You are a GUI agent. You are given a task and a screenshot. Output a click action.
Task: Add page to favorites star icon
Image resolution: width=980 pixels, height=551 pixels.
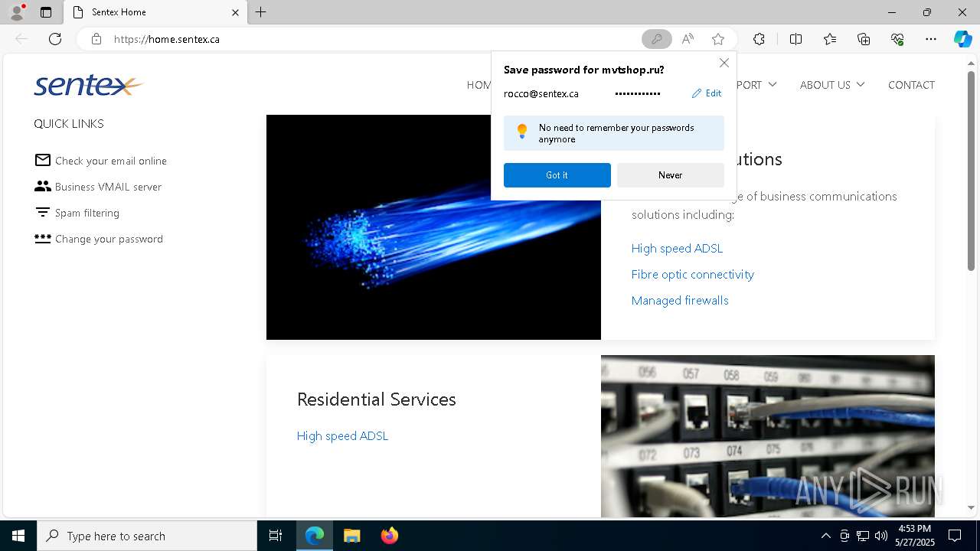(x=718, y=39)
